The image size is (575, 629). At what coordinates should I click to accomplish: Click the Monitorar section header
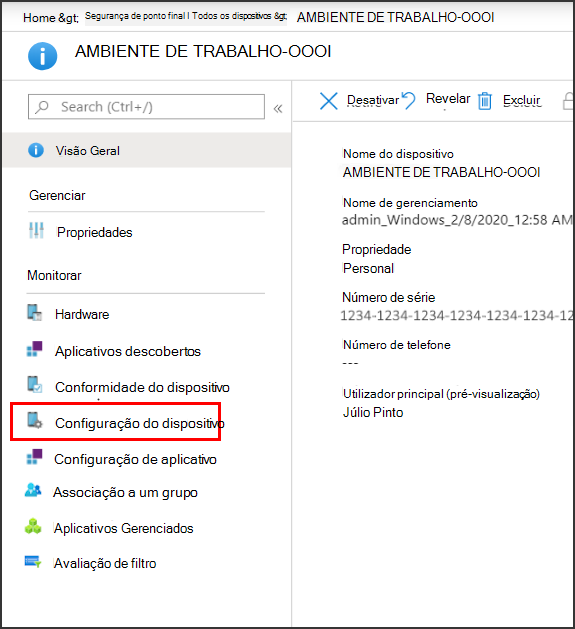click(54, 276)
